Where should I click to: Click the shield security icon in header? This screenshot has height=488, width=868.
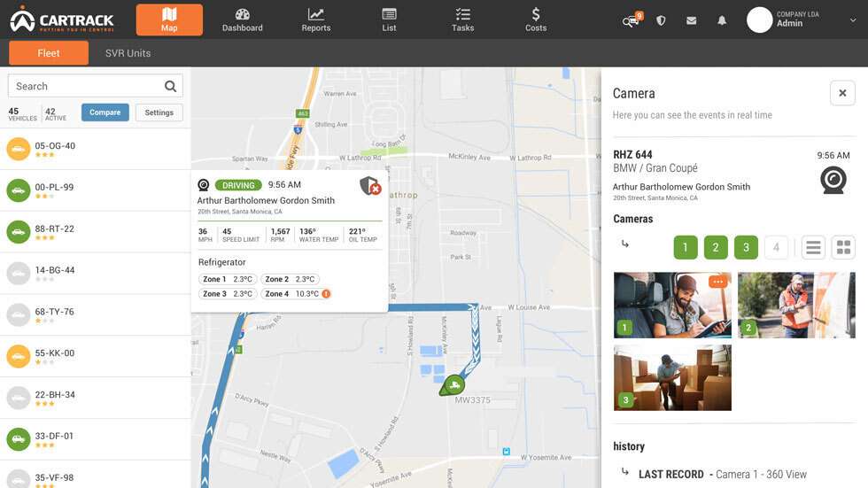(x=661, y=20)
